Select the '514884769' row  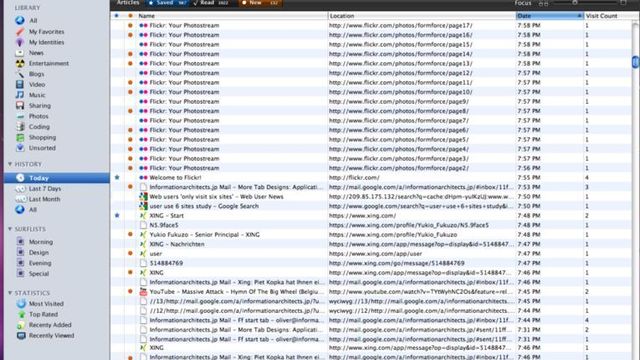click(x=371, y=263)
